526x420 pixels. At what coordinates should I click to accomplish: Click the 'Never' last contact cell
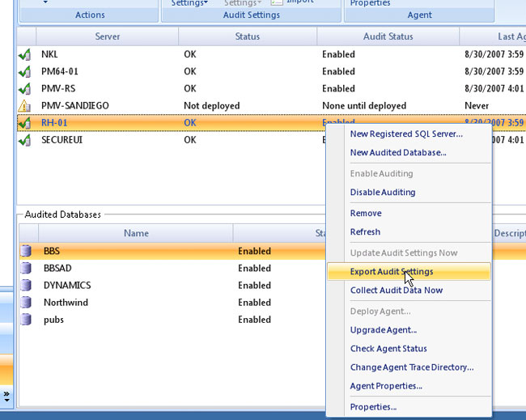(x=477, y=106)
